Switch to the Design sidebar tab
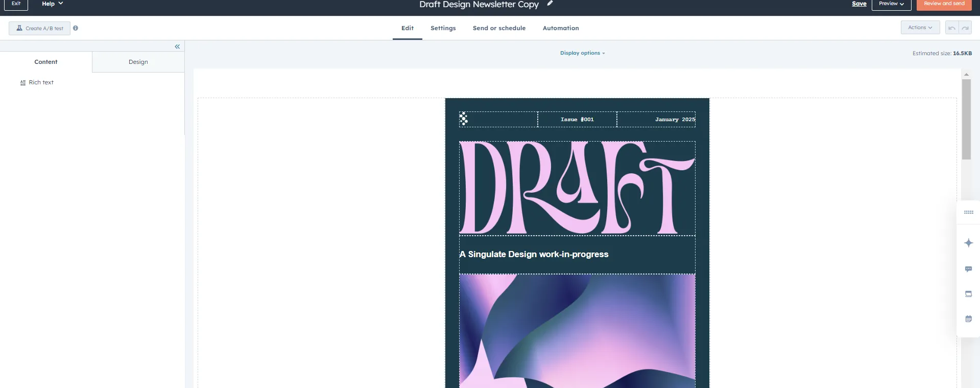The width and height of the screenshot is (980, 388). tap(138, 62)
